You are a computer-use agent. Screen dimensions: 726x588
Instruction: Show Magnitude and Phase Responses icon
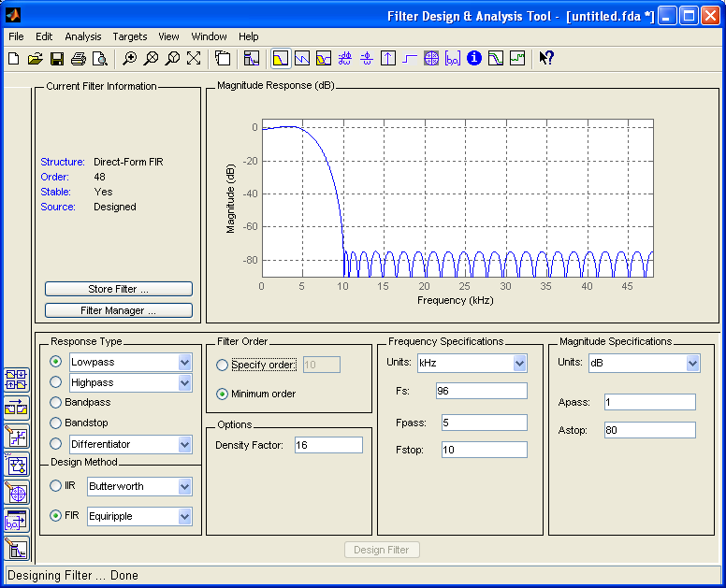324,58
